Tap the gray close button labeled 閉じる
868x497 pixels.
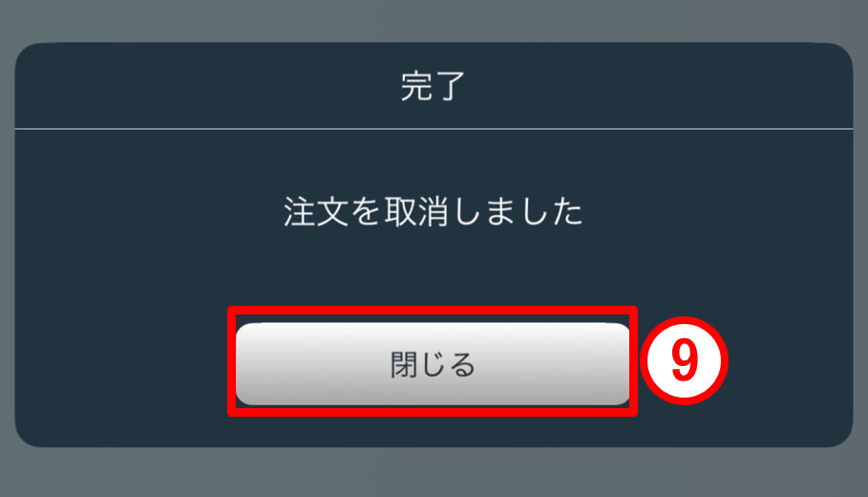433,363
